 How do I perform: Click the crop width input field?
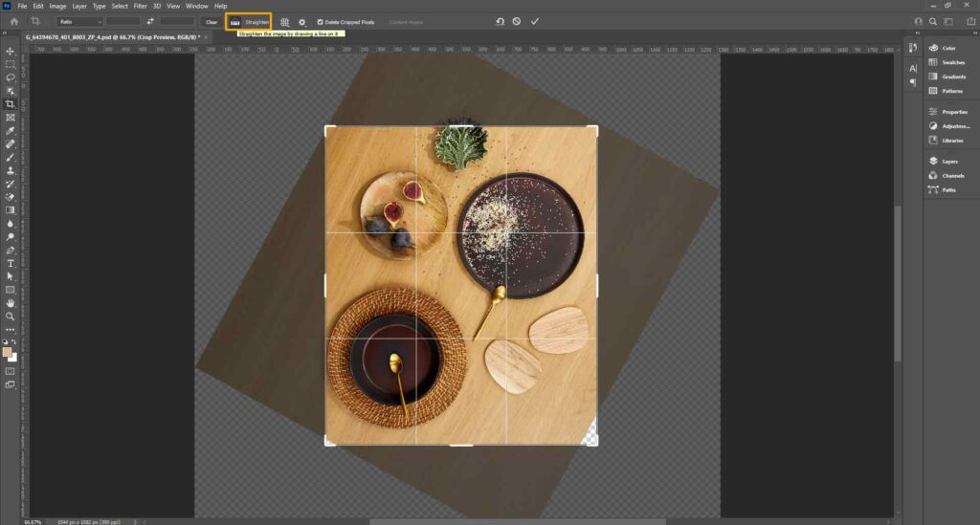[x=122, y=22]
